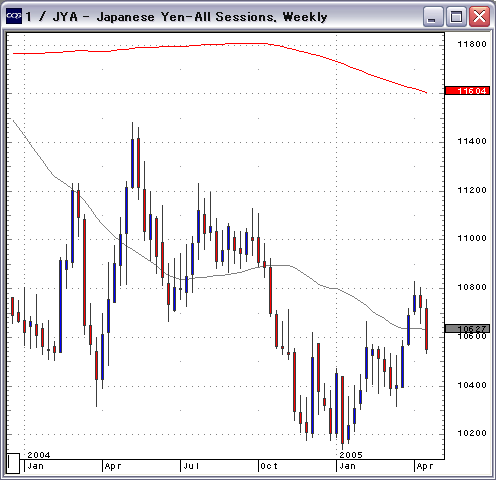The height and width of the screenshot is (480, 496).
Task: Click the Oct month label on time axis
Action: coord(269,466)
